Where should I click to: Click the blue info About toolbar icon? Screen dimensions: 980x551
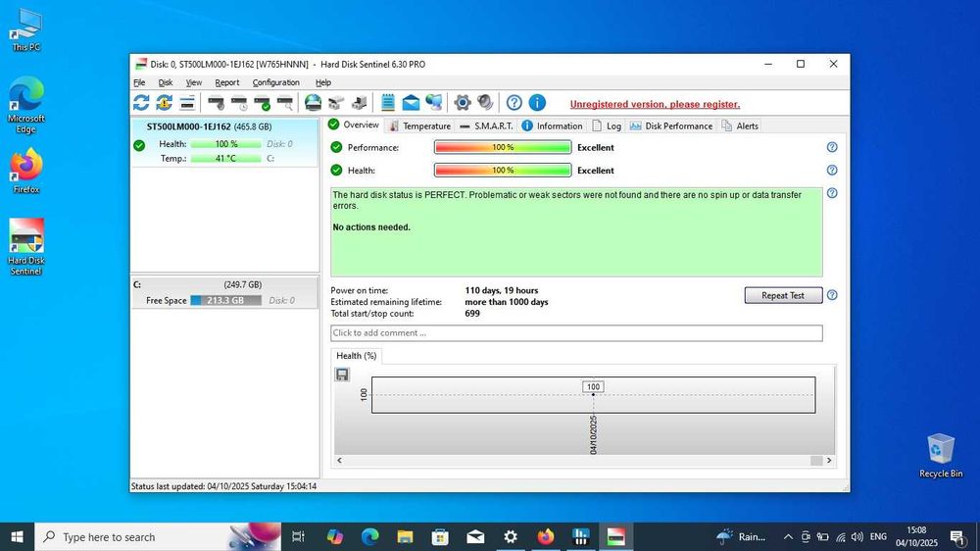tap(537, 103)
